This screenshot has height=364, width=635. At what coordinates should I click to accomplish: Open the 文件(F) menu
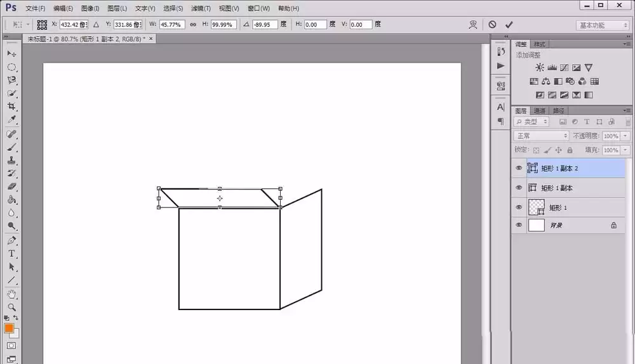pos(35,8)
